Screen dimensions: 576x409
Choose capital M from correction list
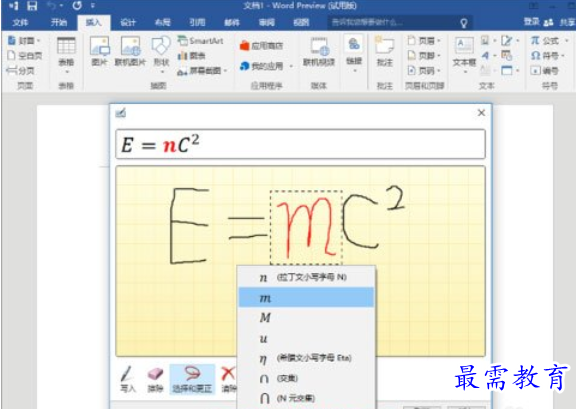tap(306, 317)
